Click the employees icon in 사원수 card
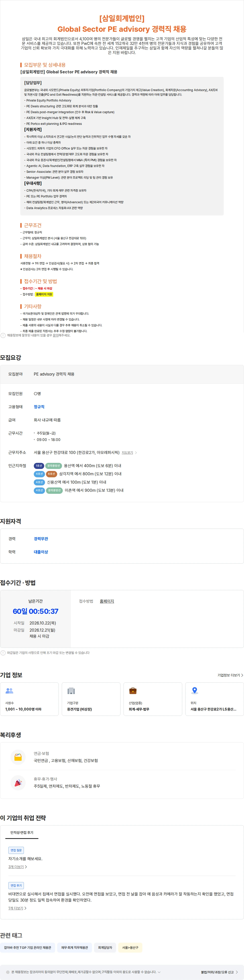The image size is (244, 980). (10, 690)
